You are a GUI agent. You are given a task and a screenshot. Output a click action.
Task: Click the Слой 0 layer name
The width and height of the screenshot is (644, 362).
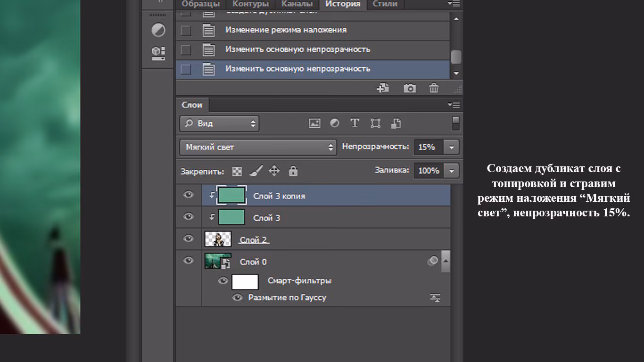tap(253, 262)
